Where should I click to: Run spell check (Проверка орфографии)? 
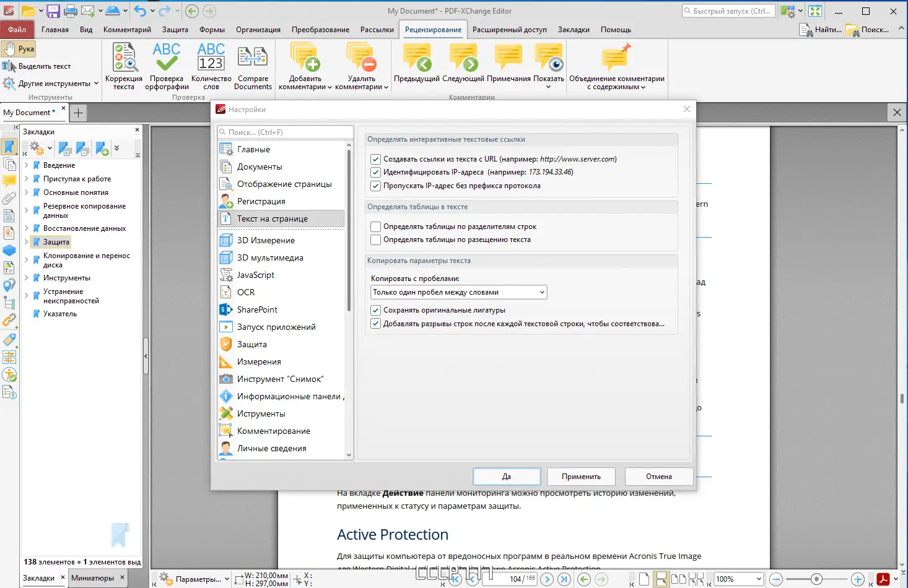click(x=167, y=66)
